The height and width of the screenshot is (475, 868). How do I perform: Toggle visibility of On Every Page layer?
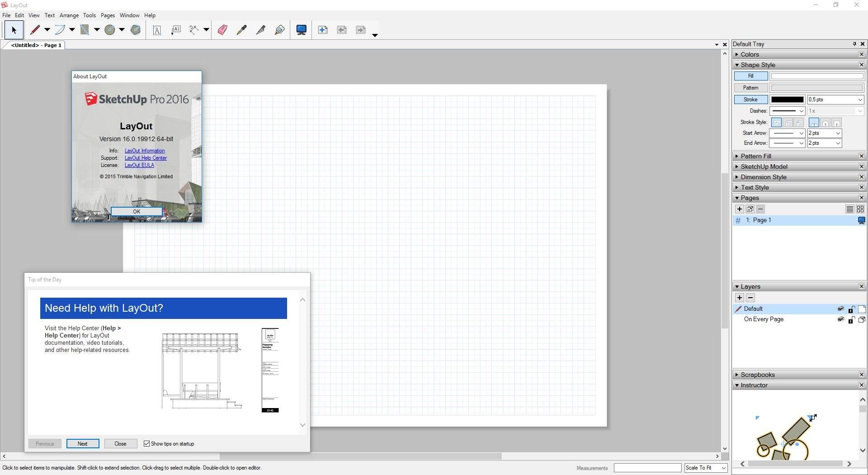coord(841,319)
